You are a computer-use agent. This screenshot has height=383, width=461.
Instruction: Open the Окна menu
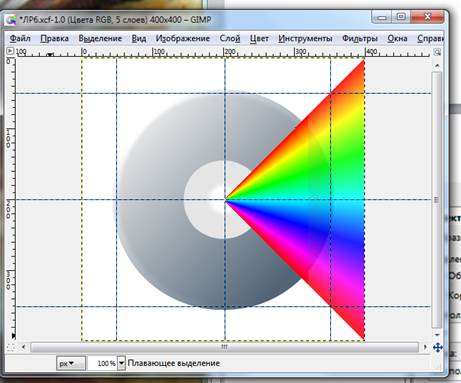pos(397,38)
